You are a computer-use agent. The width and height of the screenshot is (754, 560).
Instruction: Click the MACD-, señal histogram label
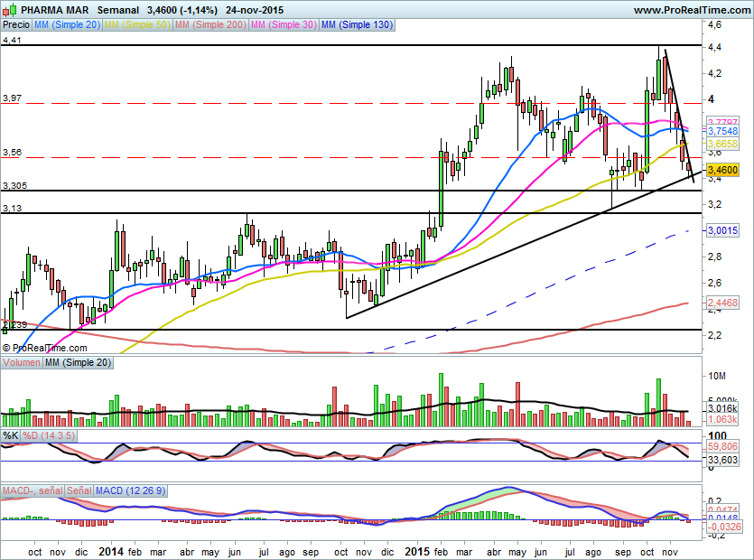(x=33, y=490)
